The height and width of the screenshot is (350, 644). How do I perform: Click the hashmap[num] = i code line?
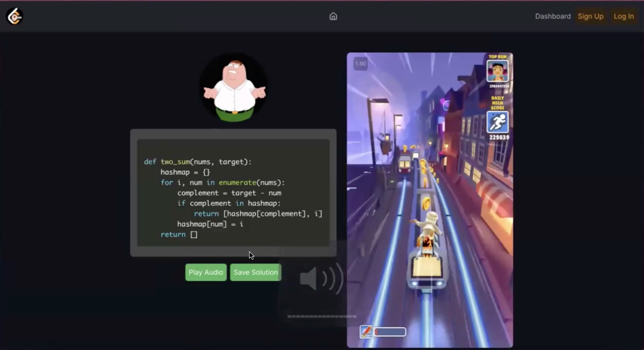click(x=210, y=224)
